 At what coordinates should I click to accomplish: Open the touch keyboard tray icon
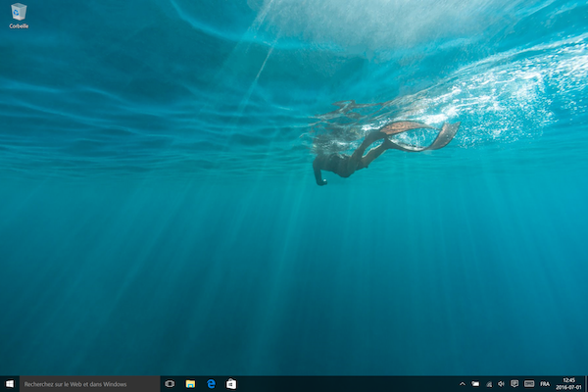pos(529,383)
